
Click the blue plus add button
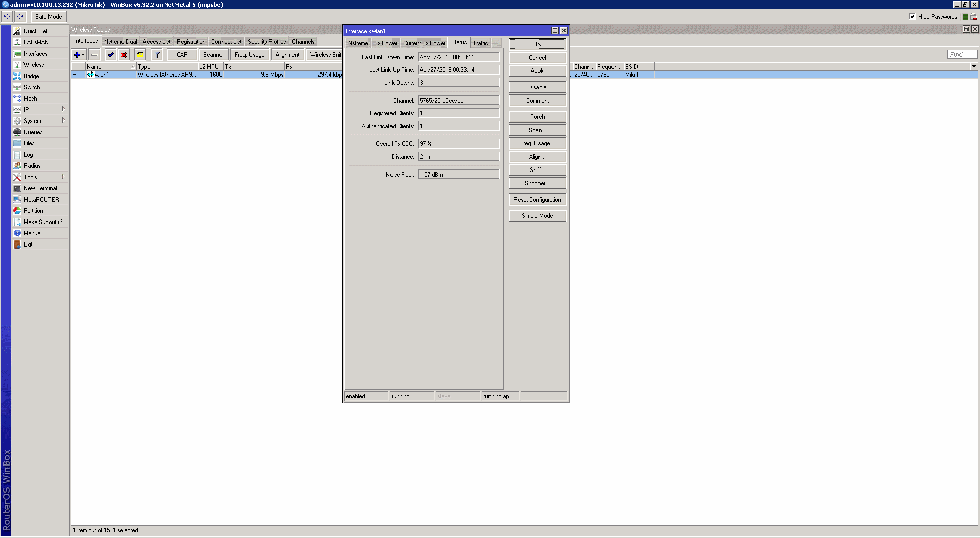tap(79, 55)
